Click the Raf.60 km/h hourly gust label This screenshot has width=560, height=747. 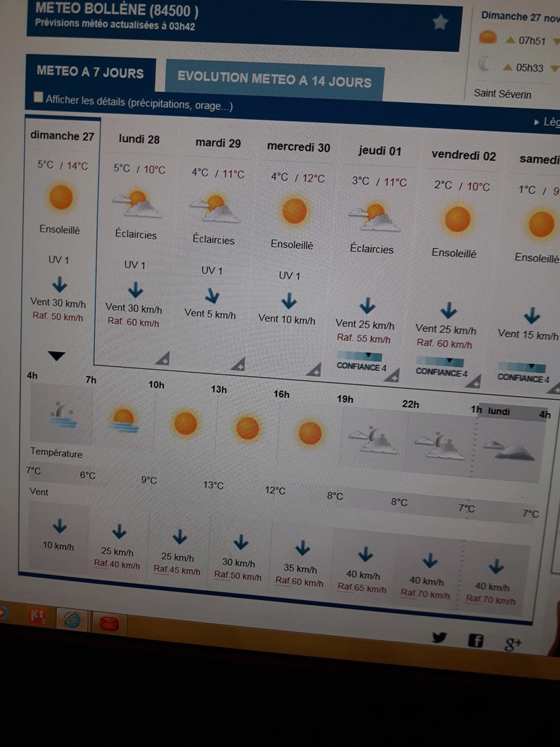click(x=299, y=581)
